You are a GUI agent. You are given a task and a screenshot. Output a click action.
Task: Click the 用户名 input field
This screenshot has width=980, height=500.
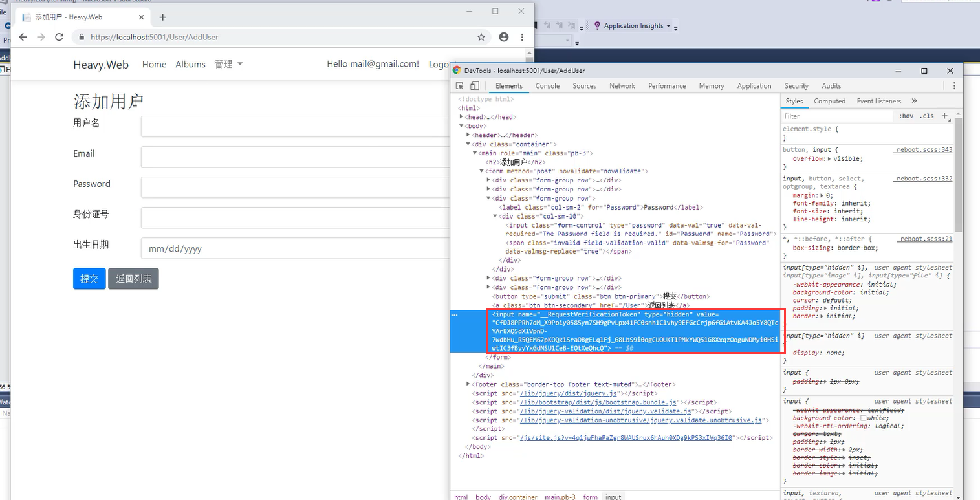296,127
